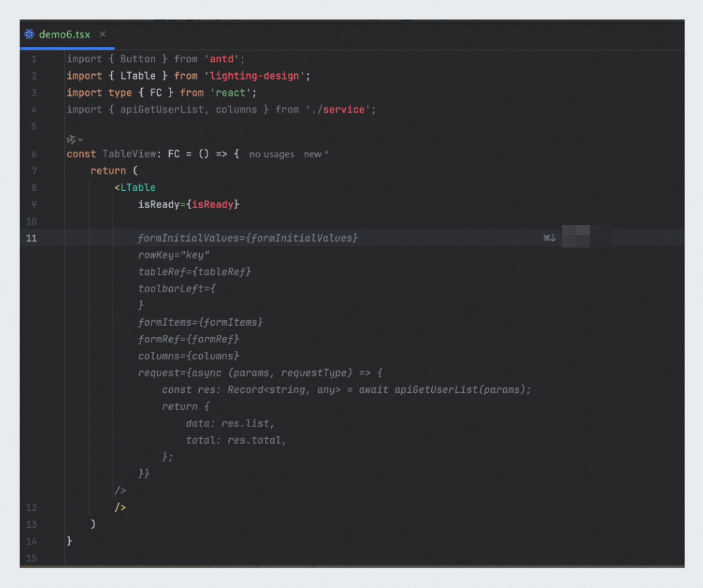Image resolution: width=703 pixels, height=588 pixels.
Task: Click the data: res.list line
Action: (x=229, y=424)
